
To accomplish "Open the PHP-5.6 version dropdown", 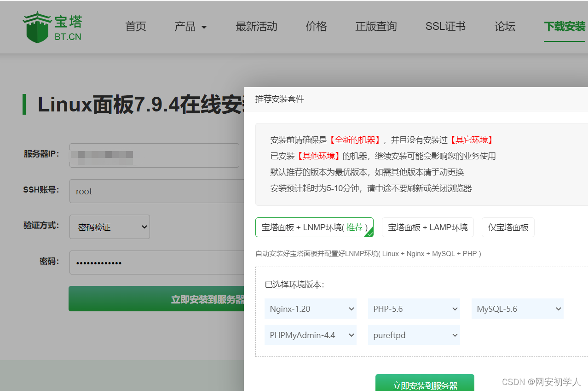I will pyautogui.click(x=414, y=309).
